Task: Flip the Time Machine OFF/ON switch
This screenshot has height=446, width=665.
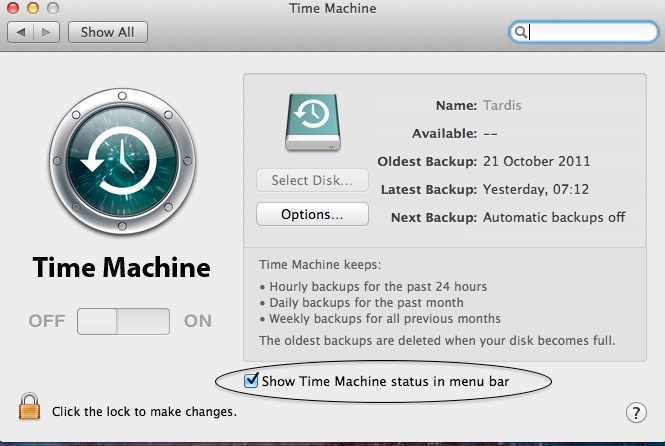Action: [x=124, y=321]
